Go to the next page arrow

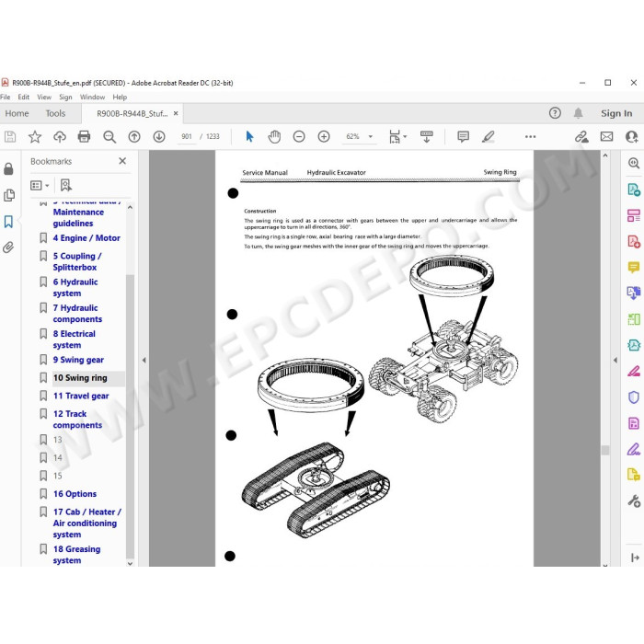tap(159, 136)
